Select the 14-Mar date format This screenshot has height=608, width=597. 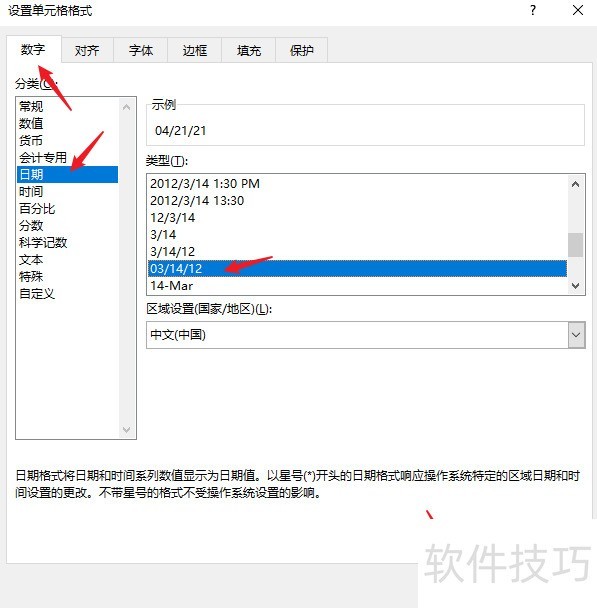[172, 286]
